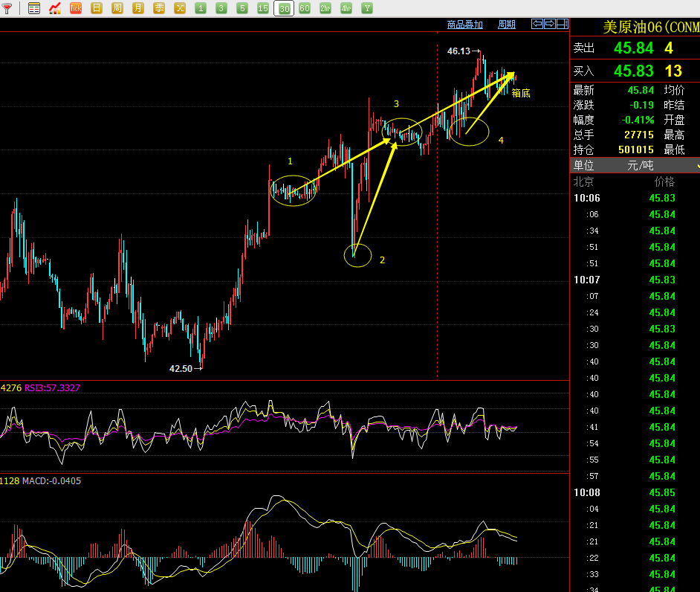Open the quote list table icon
This screenshot has height=592, width=700.
(34, 8)
